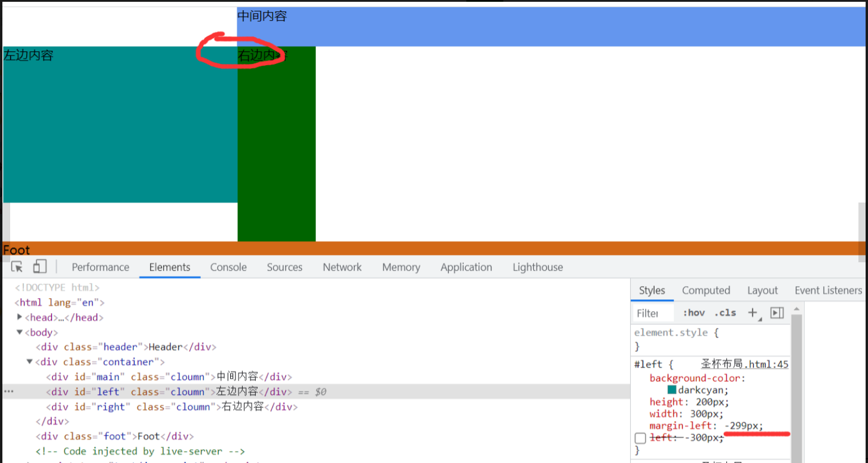Toggle the computed styles sidebar icon
Image resolution: width=868 pixels, height=463 pixels.
pyautogui.click(x=777, y=312)
